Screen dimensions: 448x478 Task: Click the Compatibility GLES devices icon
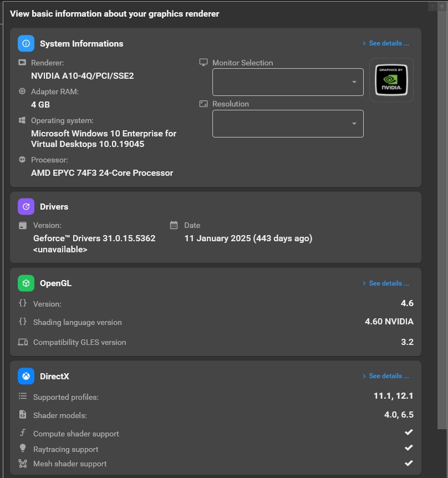click(23, 342)
